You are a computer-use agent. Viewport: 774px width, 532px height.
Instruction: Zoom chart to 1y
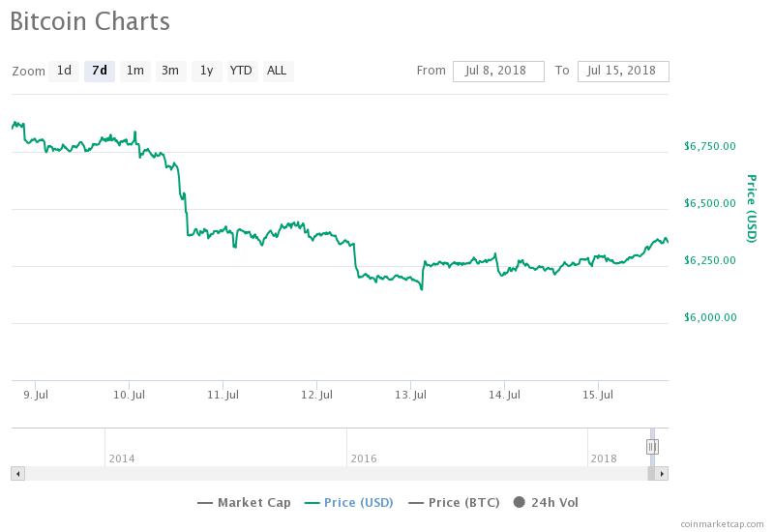pos(206,71)
